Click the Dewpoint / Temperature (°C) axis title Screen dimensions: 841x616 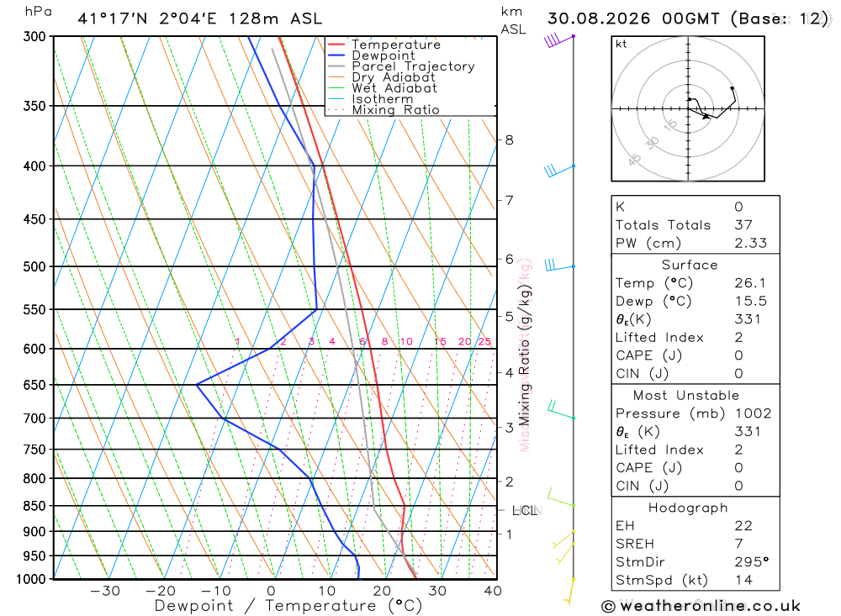click(288, 606)
